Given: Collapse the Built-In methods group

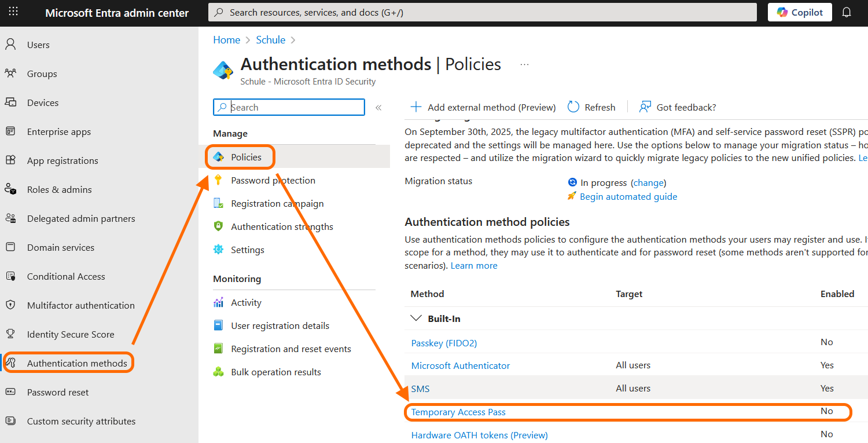Looking at the screenshot, I should point(415,318).
